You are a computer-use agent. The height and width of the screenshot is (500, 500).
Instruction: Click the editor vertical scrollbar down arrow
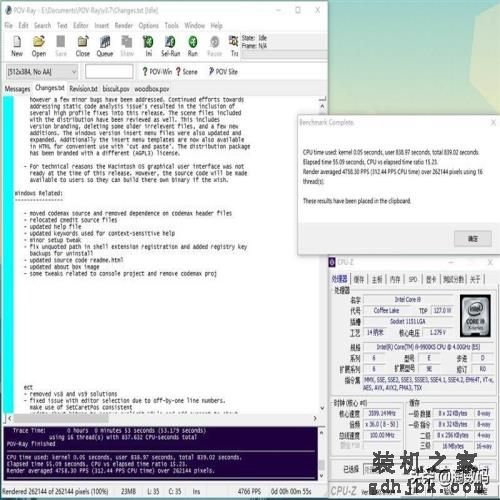pyautogui.click(x=322, y=408)
